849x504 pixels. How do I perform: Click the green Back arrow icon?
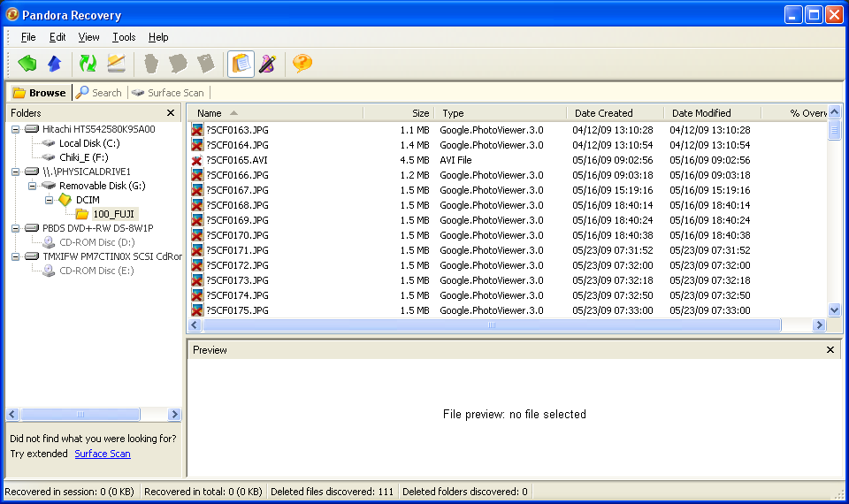[x=27, y=64]
